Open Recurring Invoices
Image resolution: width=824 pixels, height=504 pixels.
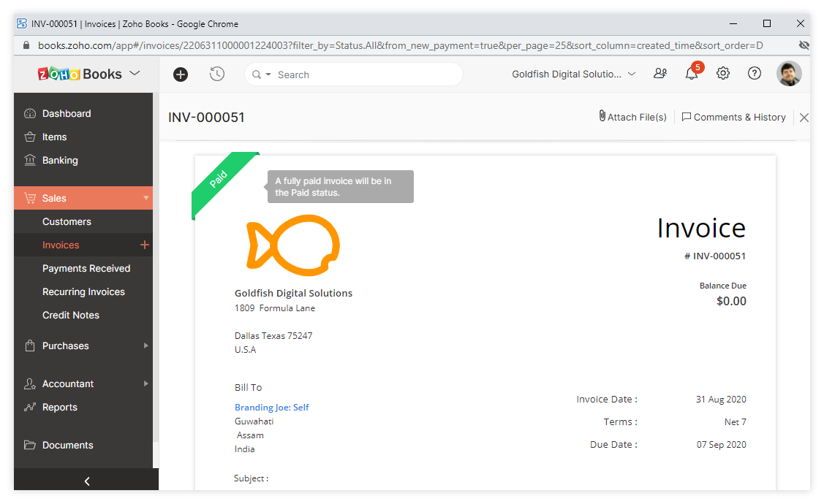coord(83,291)
